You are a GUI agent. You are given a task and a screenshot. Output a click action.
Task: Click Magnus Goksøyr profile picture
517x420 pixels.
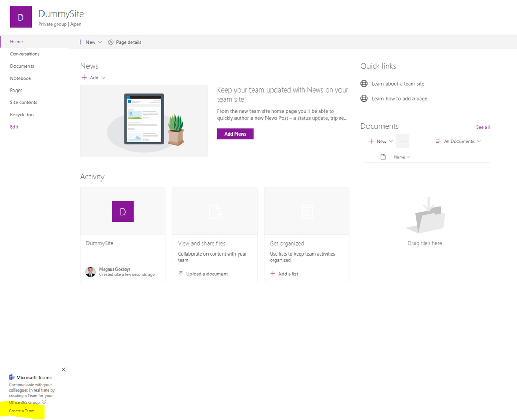coord(91,272)
